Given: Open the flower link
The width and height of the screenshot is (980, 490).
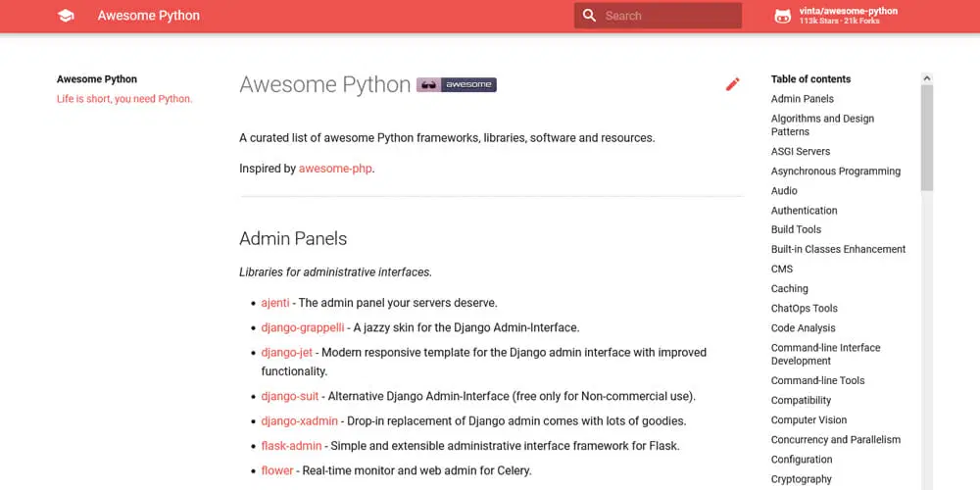Looking at the screenshot, I should point(277,470).
